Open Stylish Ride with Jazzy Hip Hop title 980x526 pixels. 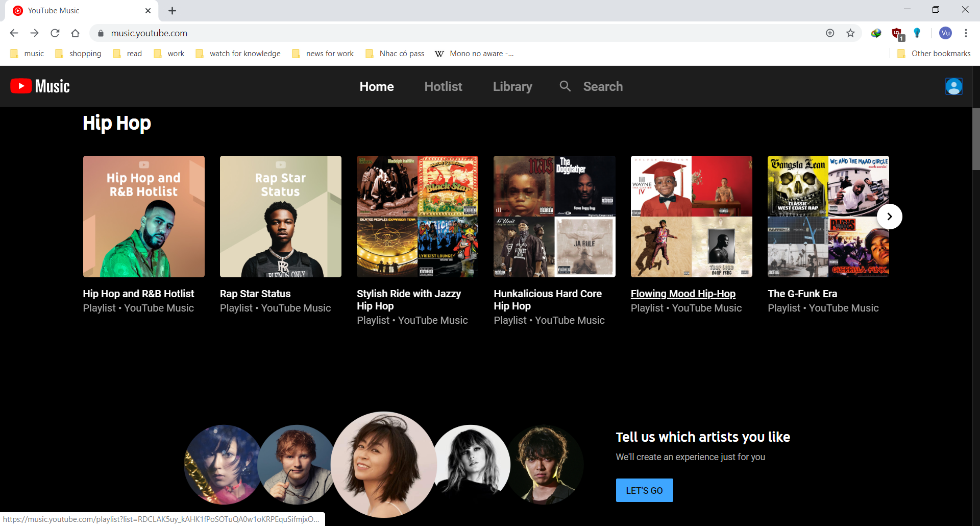pos(409,300)
